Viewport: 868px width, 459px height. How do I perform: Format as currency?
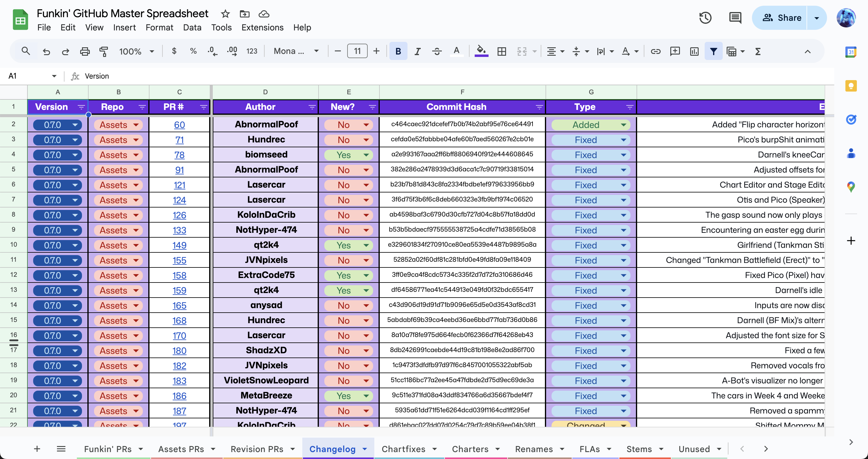point(174,51)
